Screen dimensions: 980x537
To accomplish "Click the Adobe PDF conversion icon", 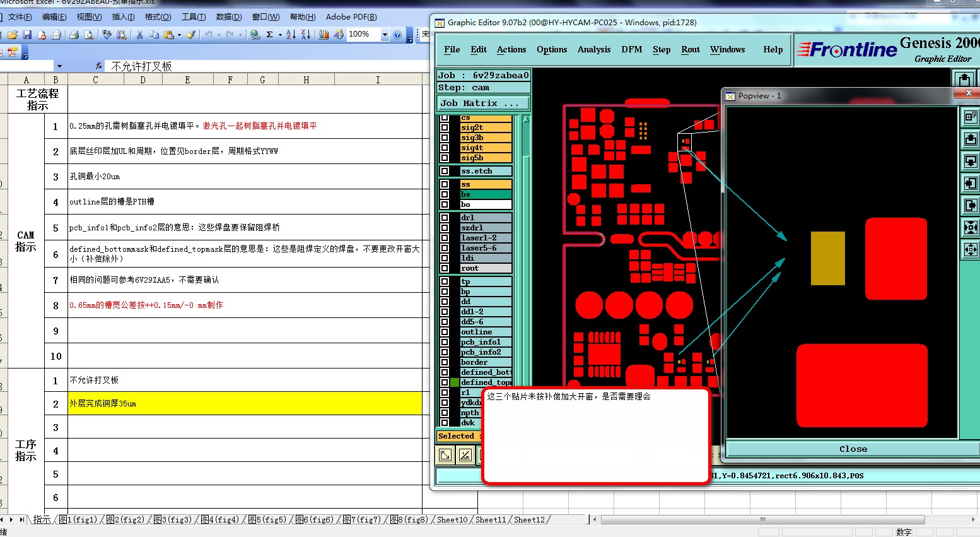I will [12, 52].
